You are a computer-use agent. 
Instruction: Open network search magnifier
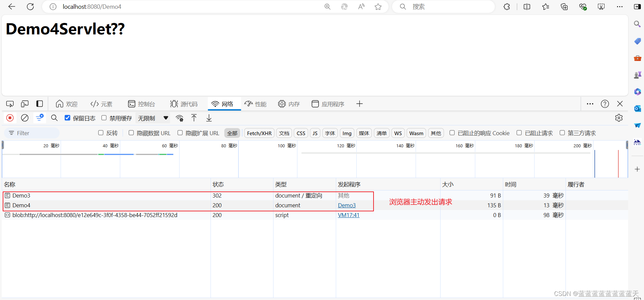pyautogui.click(x=54, y=118)
